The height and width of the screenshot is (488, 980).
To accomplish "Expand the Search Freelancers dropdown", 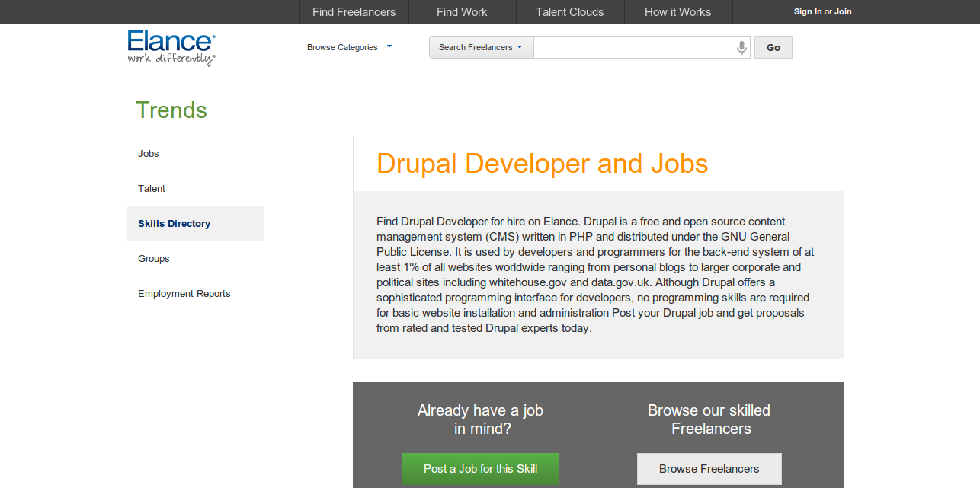I will point(481,47).
